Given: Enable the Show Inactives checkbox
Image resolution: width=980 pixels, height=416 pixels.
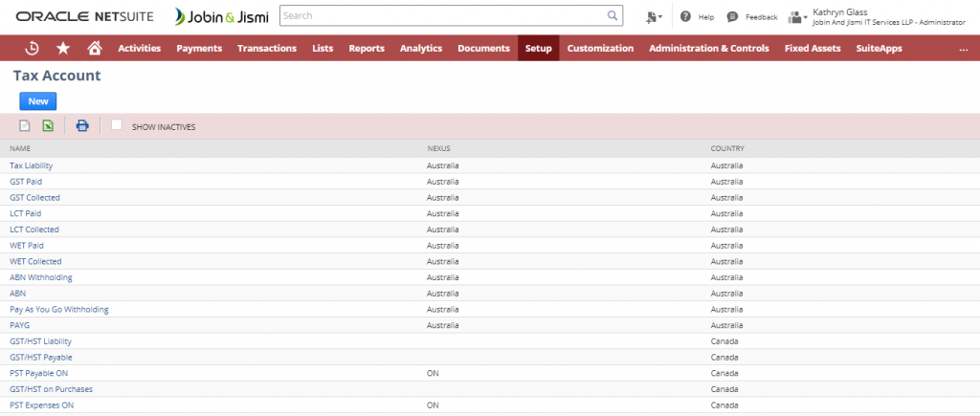Looking at the screenshot, I should [x=117, y=125].
